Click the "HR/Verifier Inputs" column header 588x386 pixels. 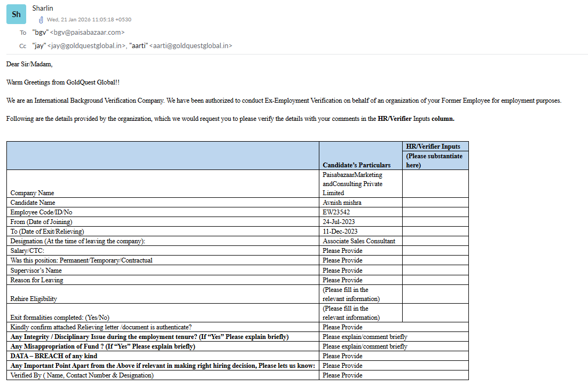[433, 146]
